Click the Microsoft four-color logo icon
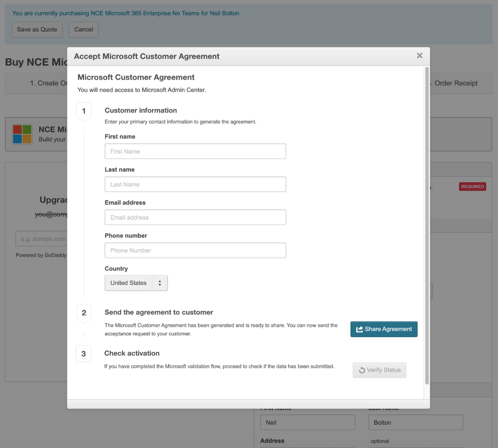498x448 pixels. pos(22,134)
